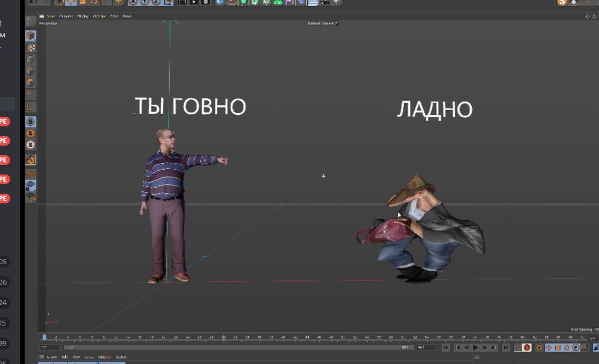
Task: Toggle the Parameter (P) keyframe button
Action: [576, 348]
